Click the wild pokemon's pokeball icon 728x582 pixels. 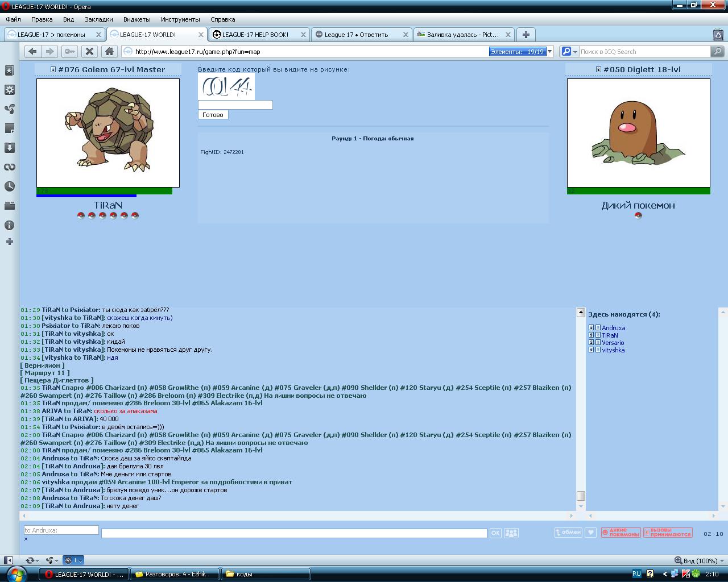(x=638, y=215)
